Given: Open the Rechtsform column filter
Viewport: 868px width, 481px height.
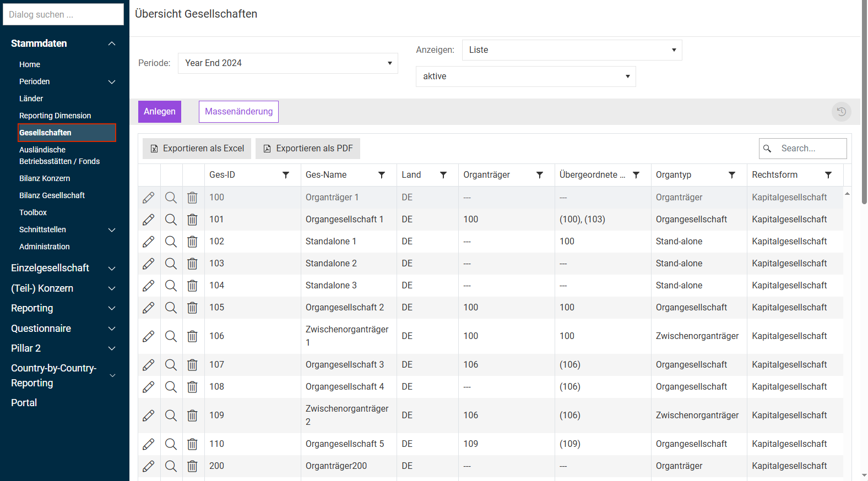Looking at the screenshot, I should (828, 175).
